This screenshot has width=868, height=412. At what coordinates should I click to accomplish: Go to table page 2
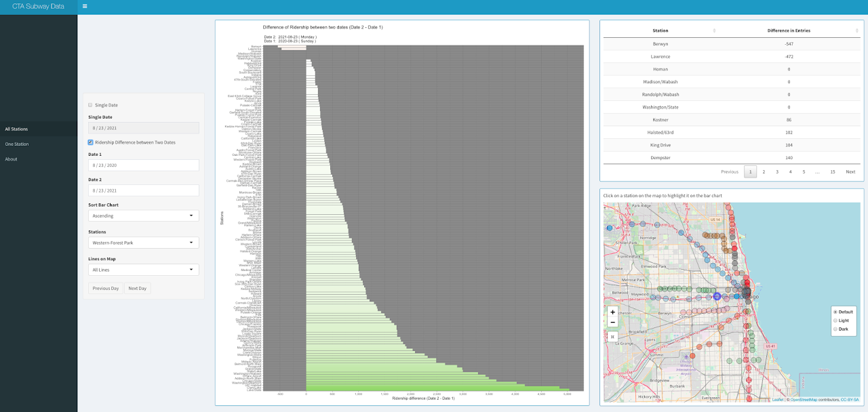coord(764,171)
